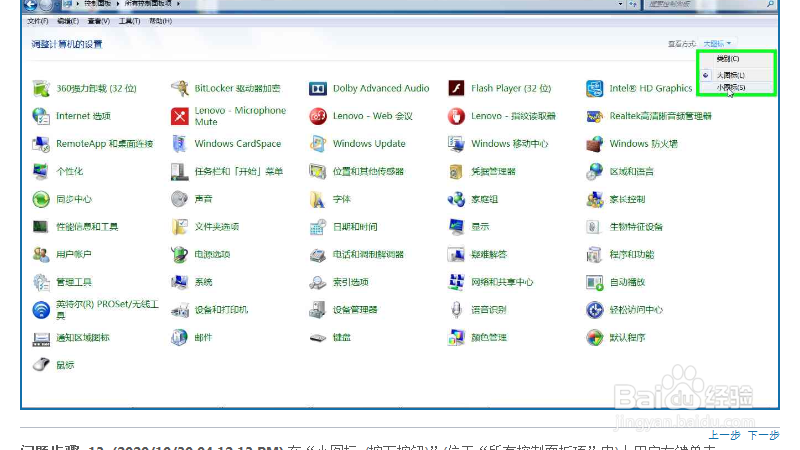Open the Realtek高清晰音频管理器 icon
Image resolution: width=800 pixels, height=450 pixels.
click(x=594, y=116)
